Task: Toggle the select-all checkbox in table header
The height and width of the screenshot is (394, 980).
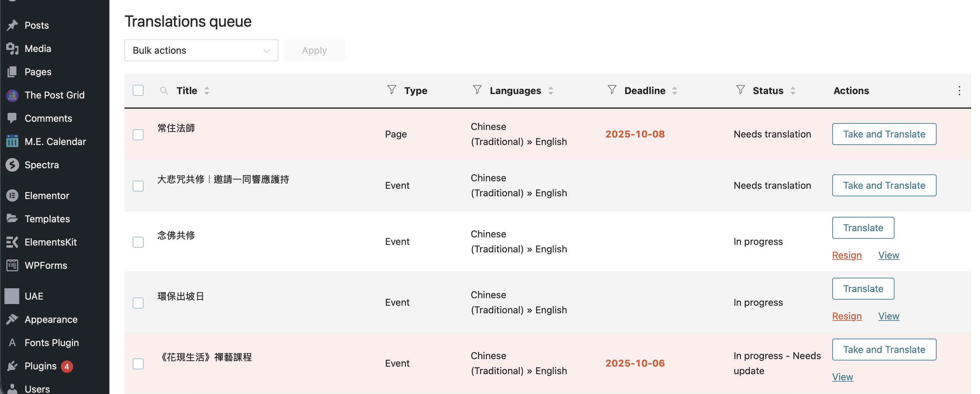Action: click(138, 91)
